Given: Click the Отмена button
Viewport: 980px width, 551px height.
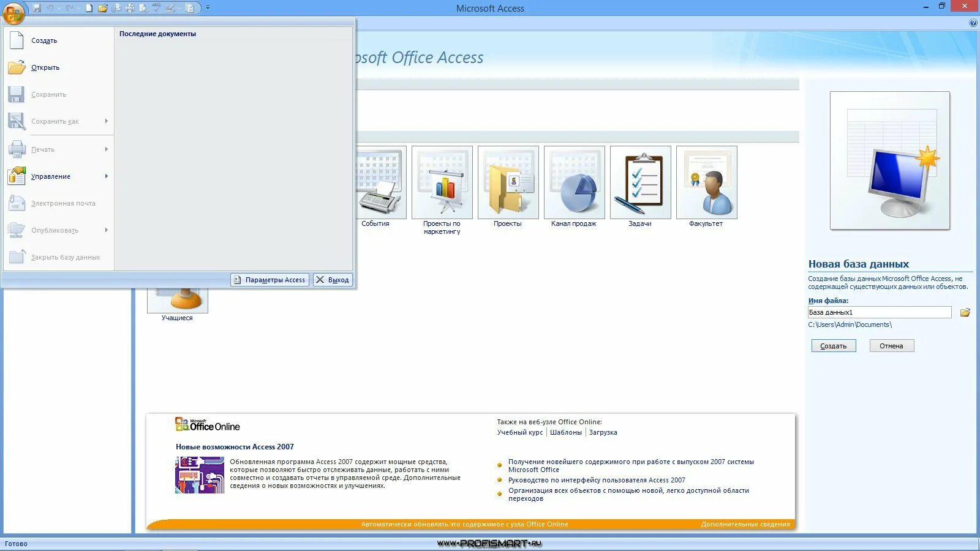Looking at the screenshot, I should [x=892, y=346].
